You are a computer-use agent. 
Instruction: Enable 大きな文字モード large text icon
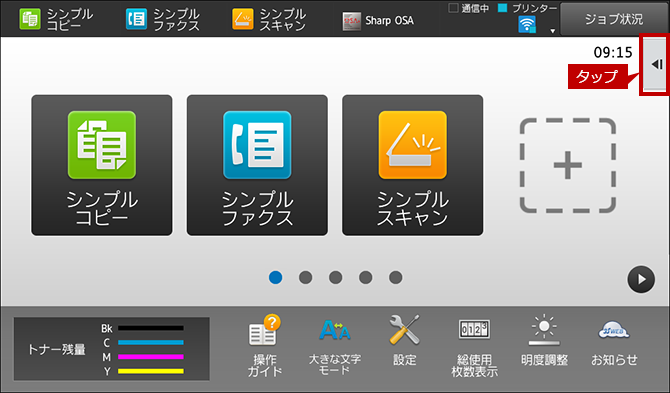(x=335, y=346)
